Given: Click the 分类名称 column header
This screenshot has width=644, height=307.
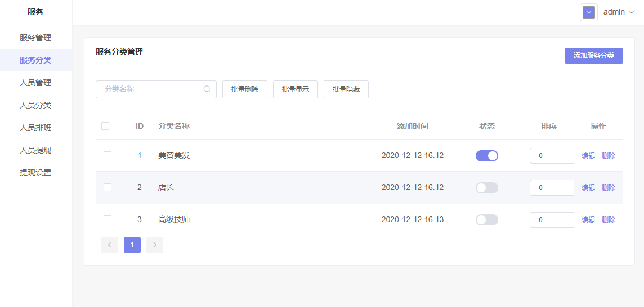Looking at the screenshot, I should point(174,126).
